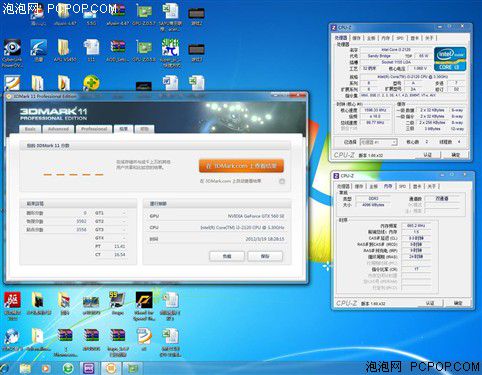Launch the 迅雷 blue bird shortcut
Screen dimensions: 482x375
pyautogui.click(x=38, y=51)
